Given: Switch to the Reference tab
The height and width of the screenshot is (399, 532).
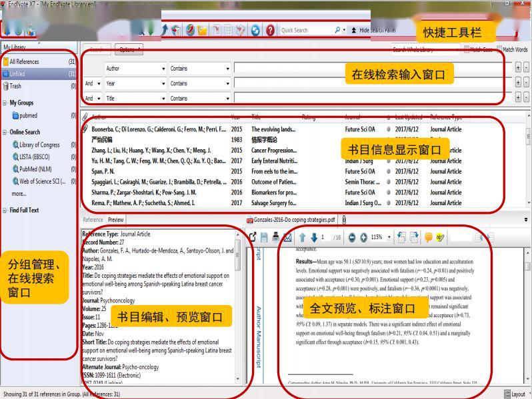Looking at the screenshot, I should tap(93, 220).
